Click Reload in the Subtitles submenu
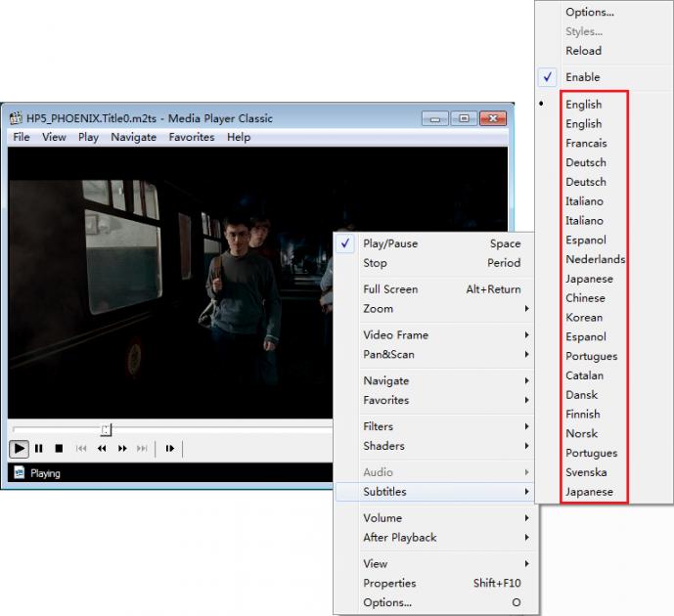Image resolution: width=674 pixels, height=616 pixels. coord(605,51)
